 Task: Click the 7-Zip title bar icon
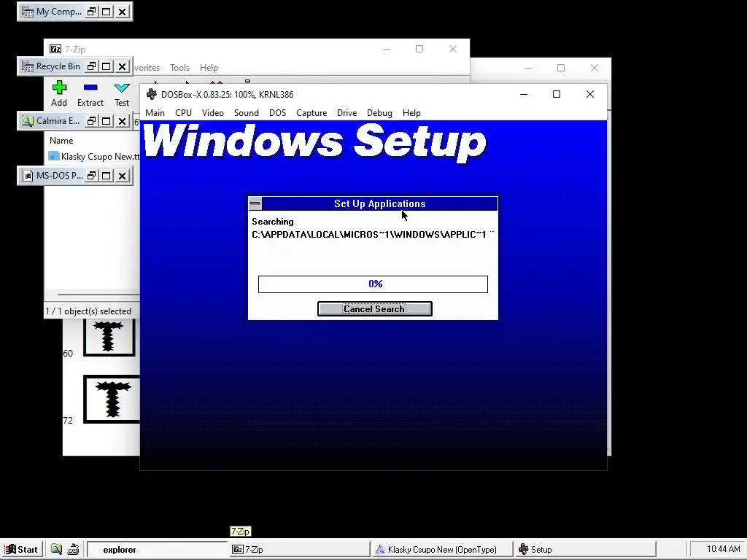(x=55, y=49)
